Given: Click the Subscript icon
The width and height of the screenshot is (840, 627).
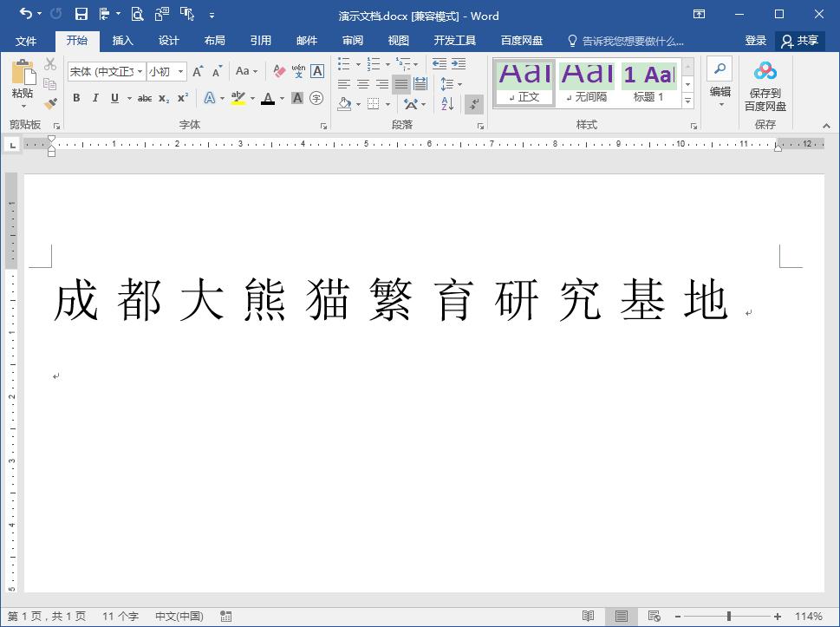Looking at the screenshot, I should tap(163, 99).
